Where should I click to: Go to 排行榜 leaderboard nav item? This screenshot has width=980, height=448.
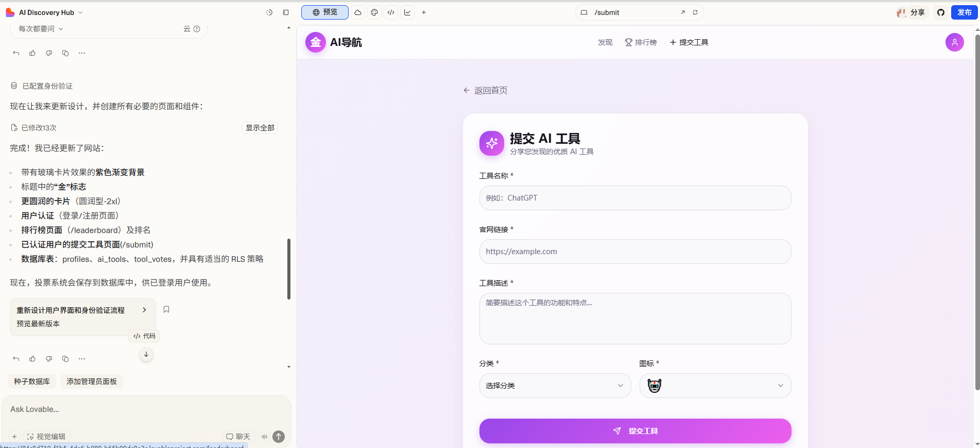(641, 42)
